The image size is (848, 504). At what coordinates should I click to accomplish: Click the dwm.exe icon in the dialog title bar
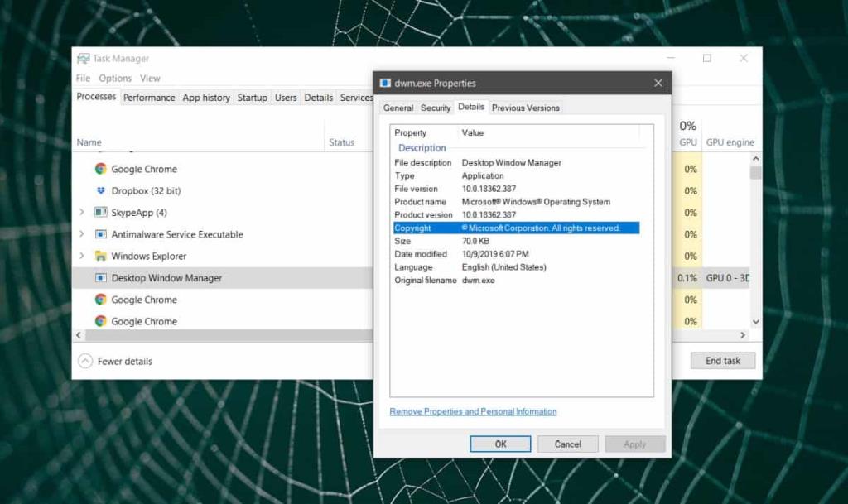[384, 83]
